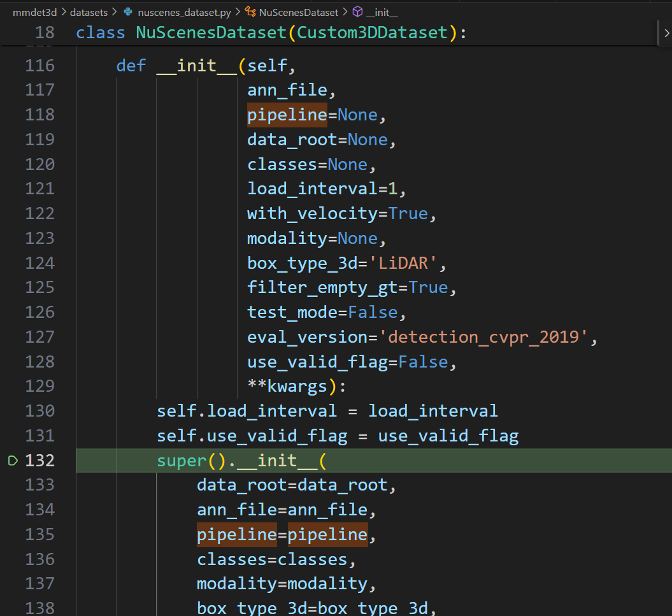Click highlighted pipeline parameter on line 118
672x616 pixels.
pyautogui.click(x=287, y=115)
